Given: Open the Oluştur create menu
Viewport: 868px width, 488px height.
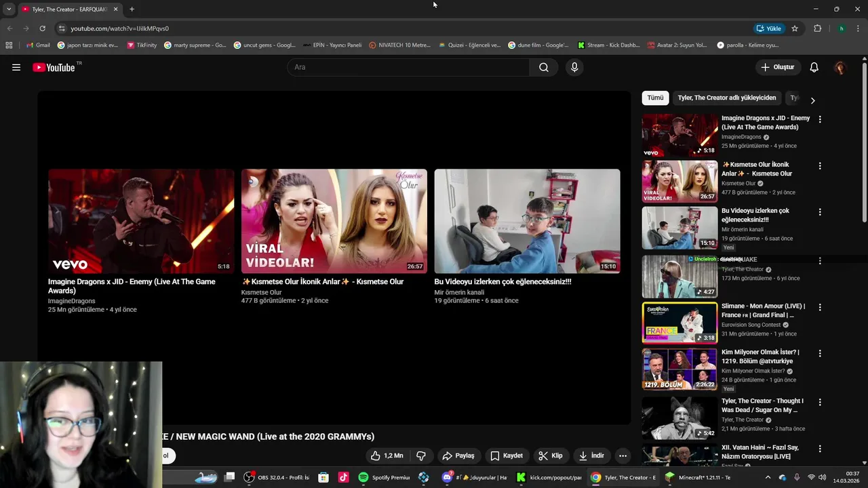Looking at the screenshot, I should (777, 67).
